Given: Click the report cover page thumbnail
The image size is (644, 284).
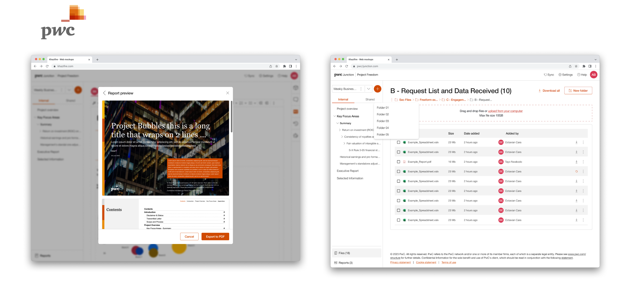Looking at the screenshot, I should tap(166, 148).
